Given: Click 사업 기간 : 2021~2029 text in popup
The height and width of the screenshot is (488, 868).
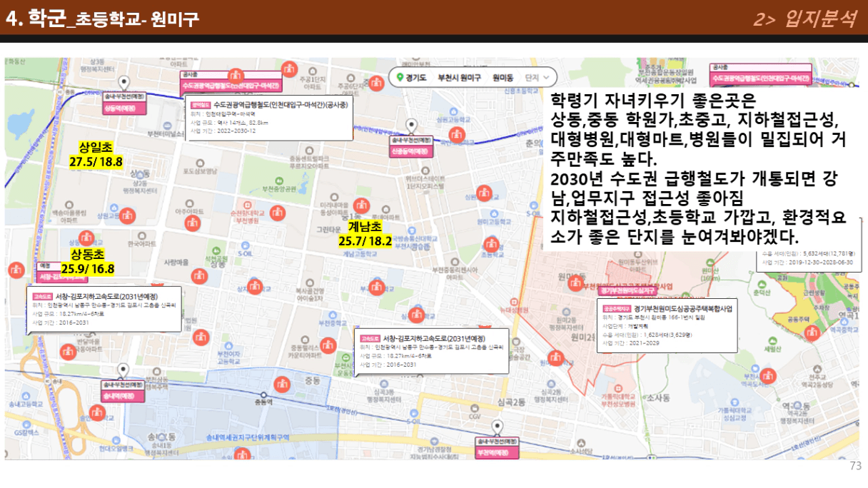Looking at the screenshot, I should (630, 343).
